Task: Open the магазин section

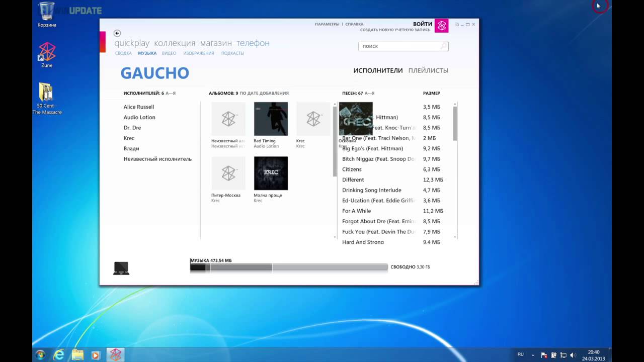Action: pyautogui.click(x=216, y=43)
